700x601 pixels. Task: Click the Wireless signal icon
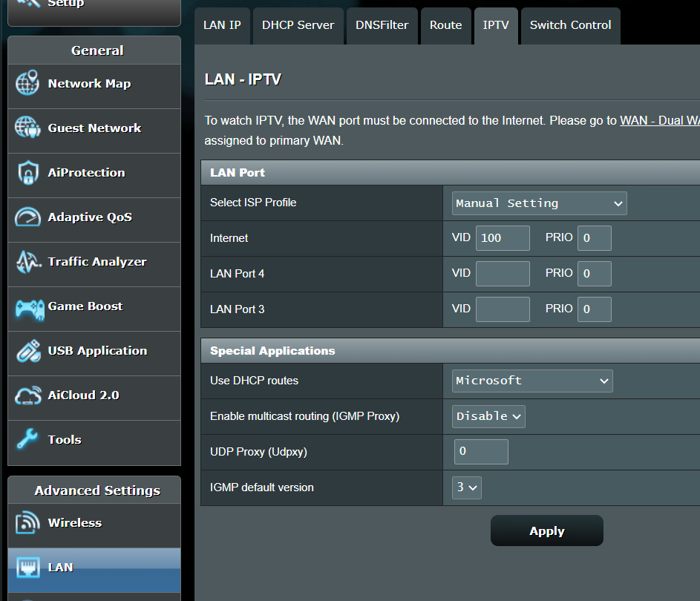27,522
